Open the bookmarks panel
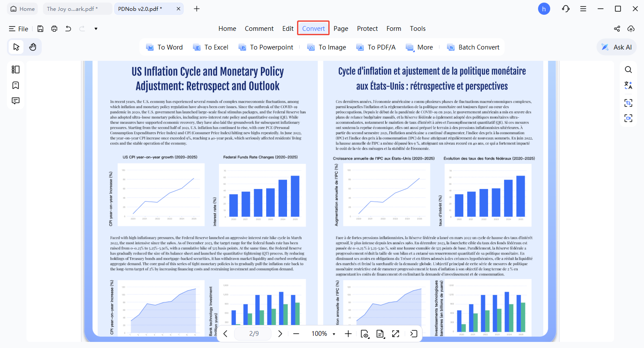The image size is (644, 348). (16, 85)
